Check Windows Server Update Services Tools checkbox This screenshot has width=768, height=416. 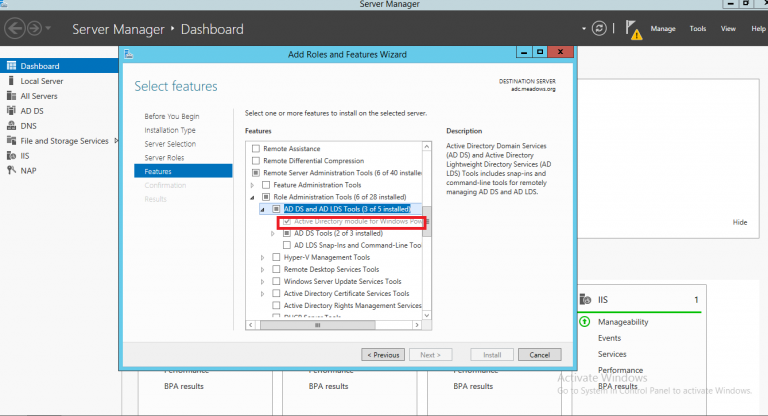(276, 281)
